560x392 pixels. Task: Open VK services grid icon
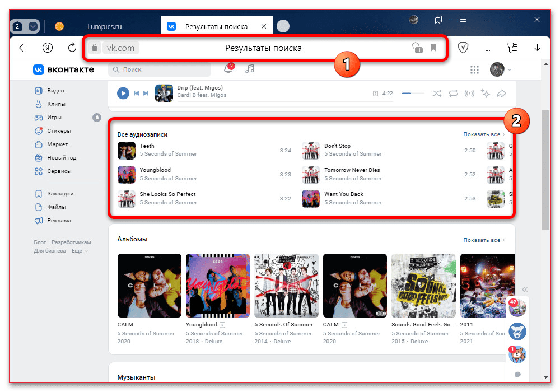pyautogui.click(x=474, y=69)
